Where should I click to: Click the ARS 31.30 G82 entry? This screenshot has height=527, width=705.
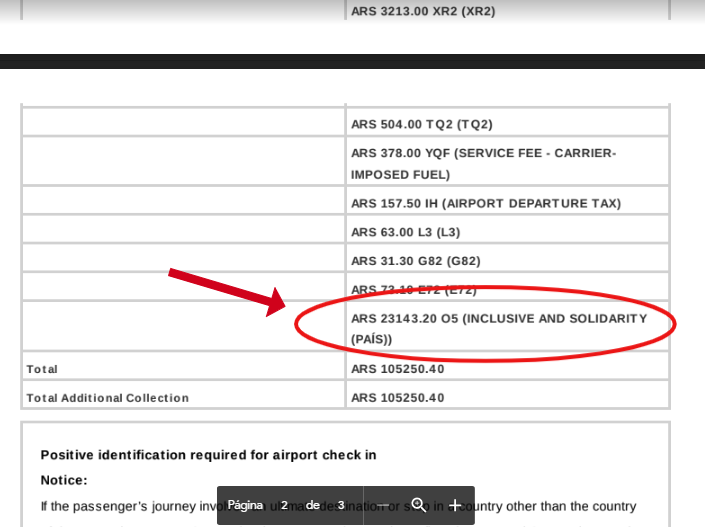tap(415, 261)
